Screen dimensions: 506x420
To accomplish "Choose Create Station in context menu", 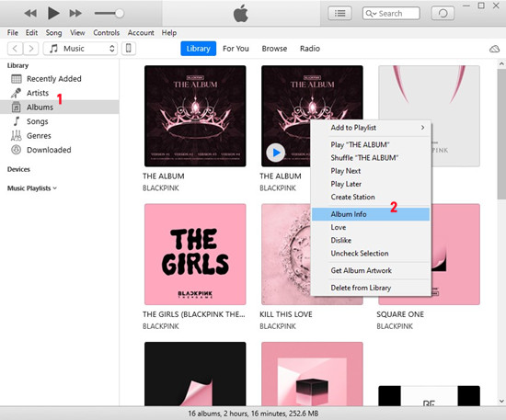I will click(x=371, y=197).
